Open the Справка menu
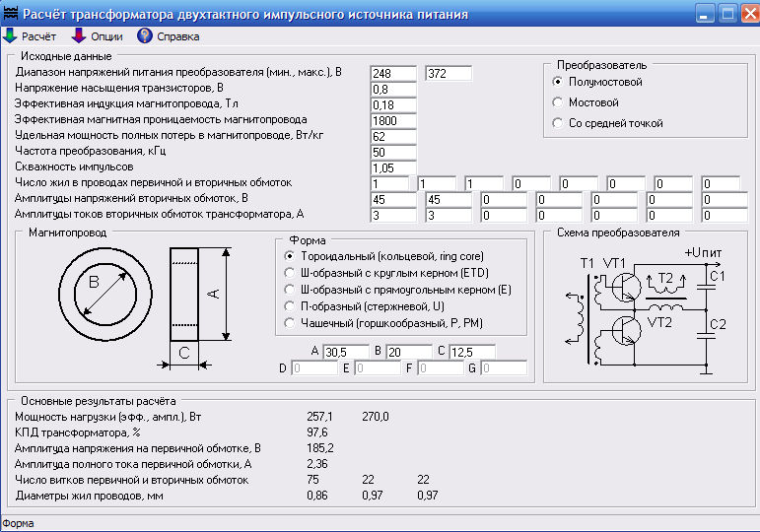Screen dimensions: 760x532 pyautogui.click(x=177, y=36)
